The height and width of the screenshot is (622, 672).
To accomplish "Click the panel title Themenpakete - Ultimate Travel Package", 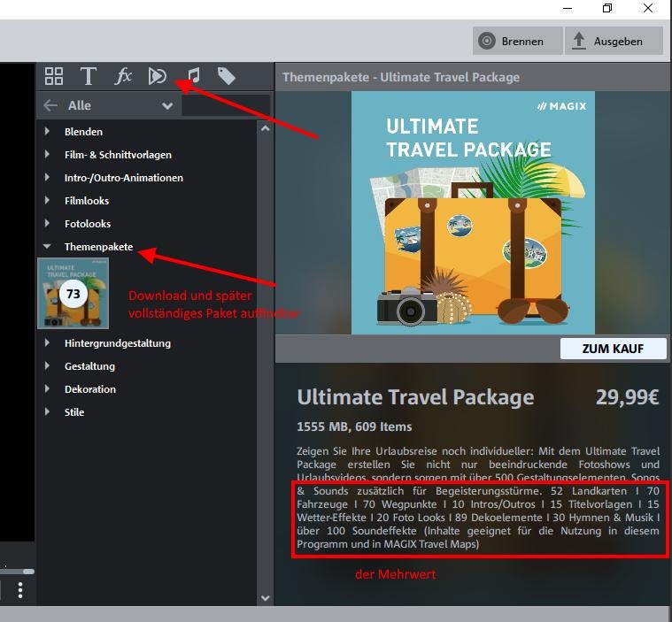I will click(401, 77).
